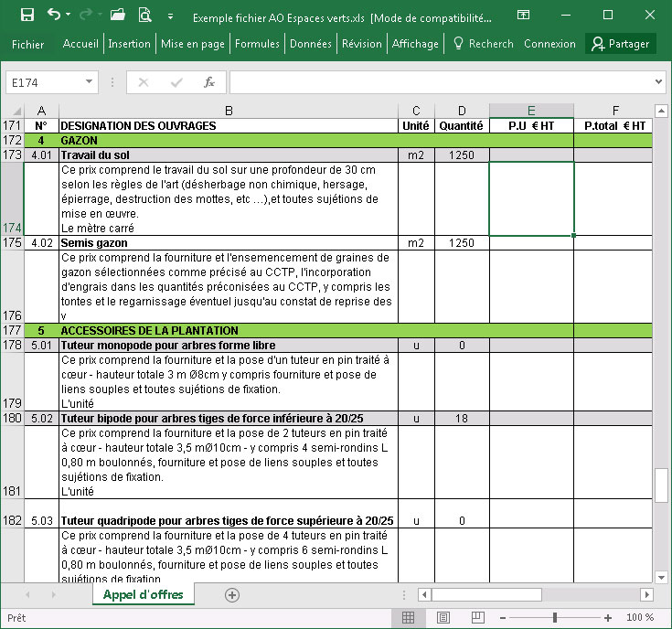Screen dimensions: 672x629
Task: Click the Connexion sign-in link
Action: [549, 44]
